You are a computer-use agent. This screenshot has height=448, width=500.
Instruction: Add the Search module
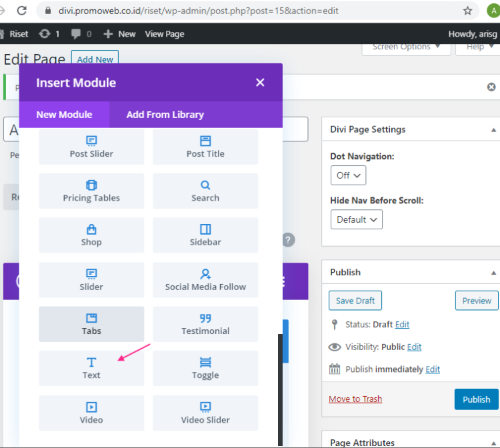[205, 191]
